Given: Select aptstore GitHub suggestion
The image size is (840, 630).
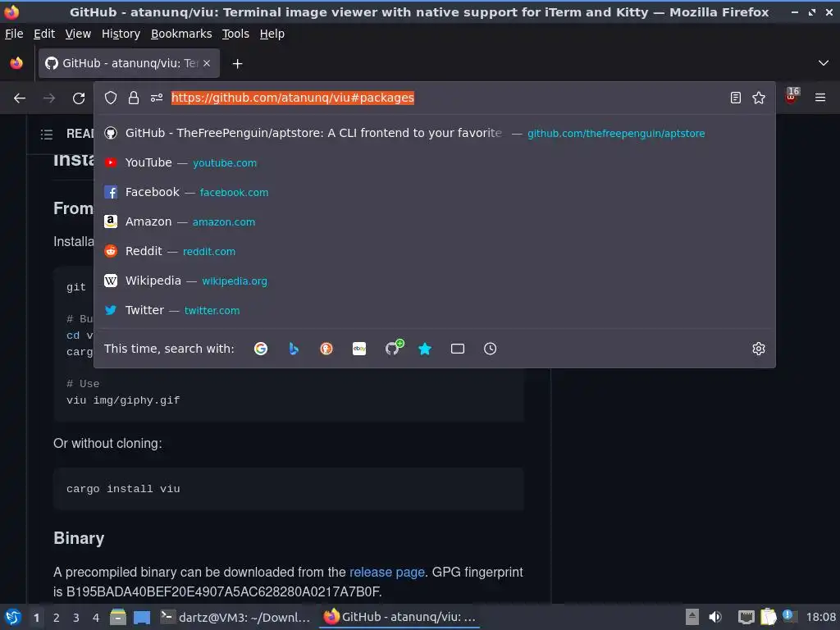Looking at the screenshot, I should pyautogui.click(x=435, y=134).
